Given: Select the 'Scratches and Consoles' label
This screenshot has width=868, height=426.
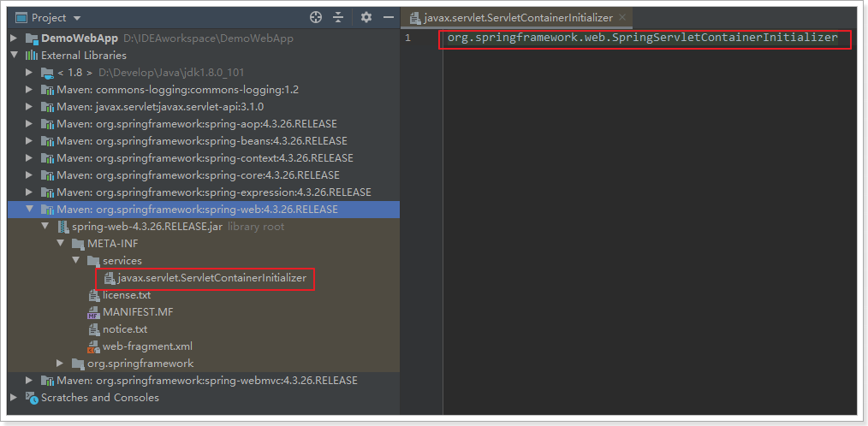Looking at the screenshot, I should pyautogui.click(x=100, y=398).
